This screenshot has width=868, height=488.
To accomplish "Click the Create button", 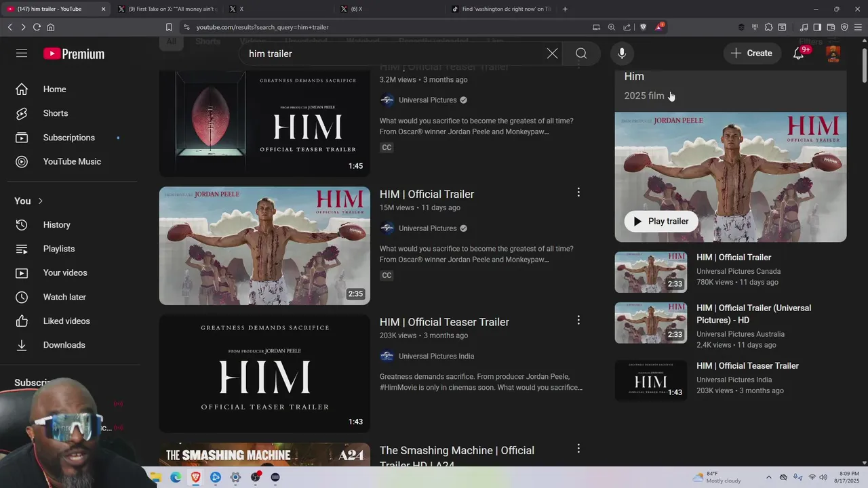I will click(x=751, y=54).
